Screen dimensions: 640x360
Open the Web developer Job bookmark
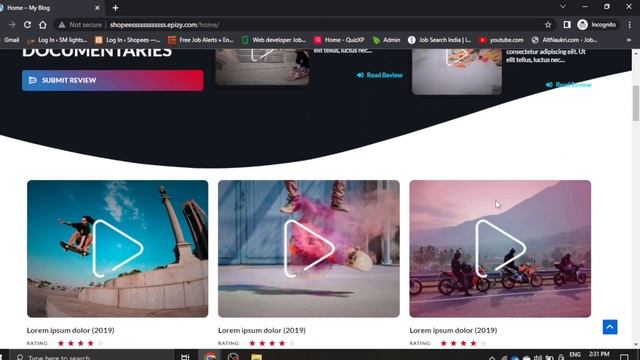[x=273, y=40]
